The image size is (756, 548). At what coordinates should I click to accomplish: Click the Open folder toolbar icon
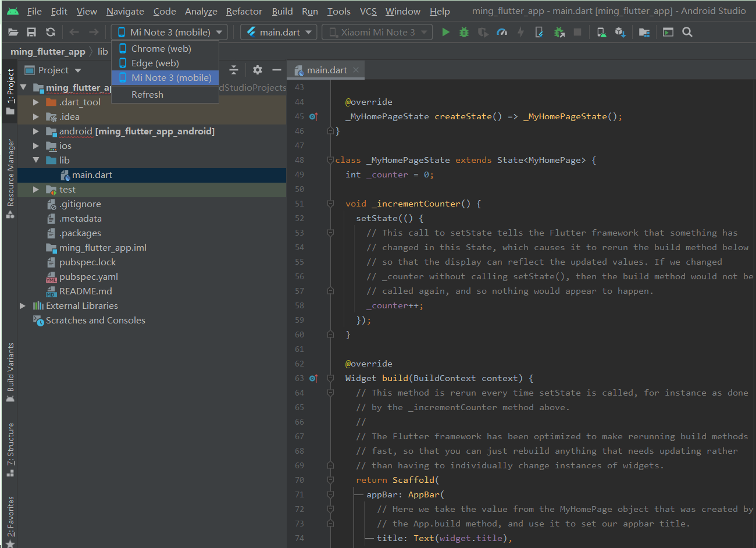[13, 33]
